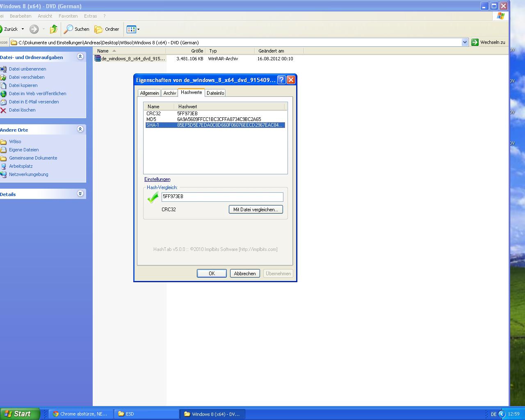Select the CRC32 hash row
Viewport: 525px width, 420px height.
point(215,114)
